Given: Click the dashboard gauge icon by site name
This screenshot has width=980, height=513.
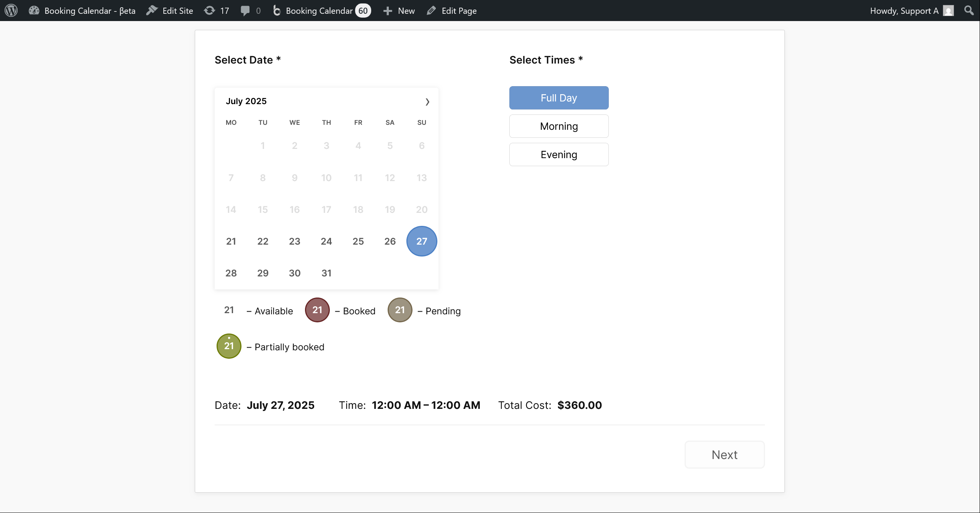Looking at the screenshot, I should (x=34, y=10).
